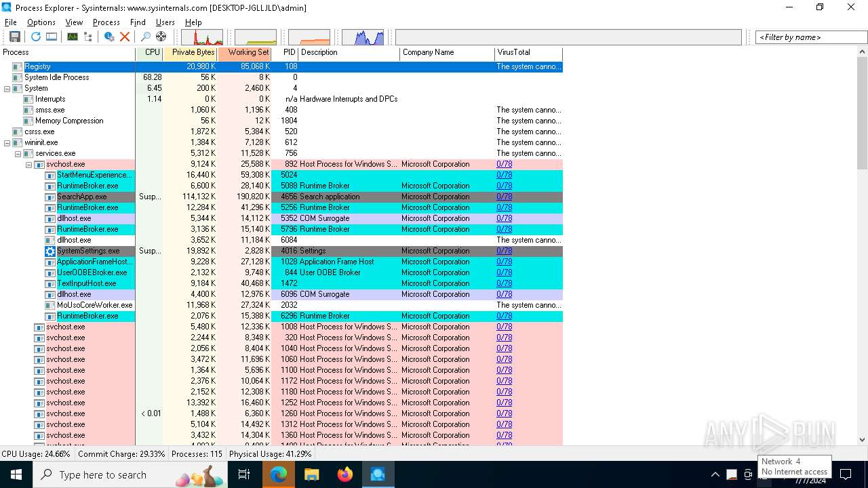Open VirusTotal 0/78 link for svchost PID 1008

(x=504, y=327)
